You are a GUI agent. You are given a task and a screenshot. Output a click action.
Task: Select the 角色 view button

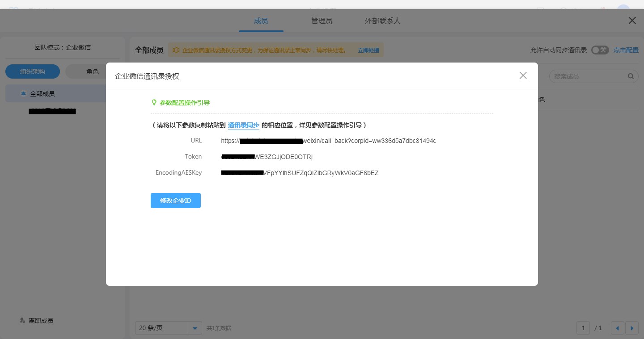click(x=92, y=71)
